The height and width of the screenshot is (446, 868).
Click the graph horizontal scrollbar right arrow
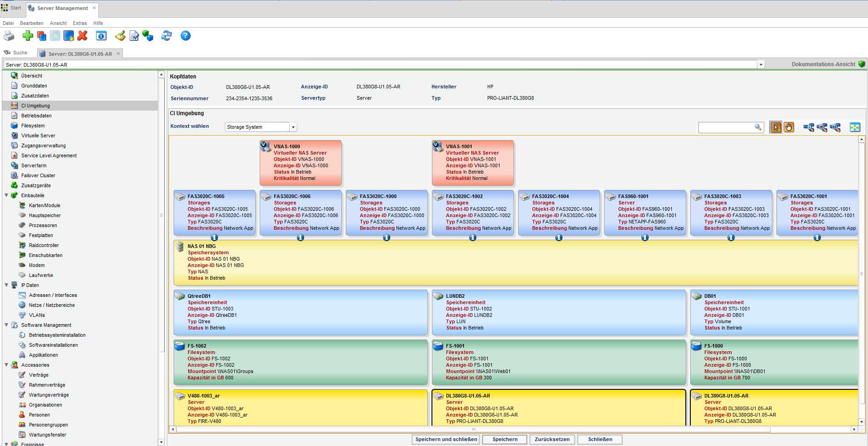pos(854,429)
